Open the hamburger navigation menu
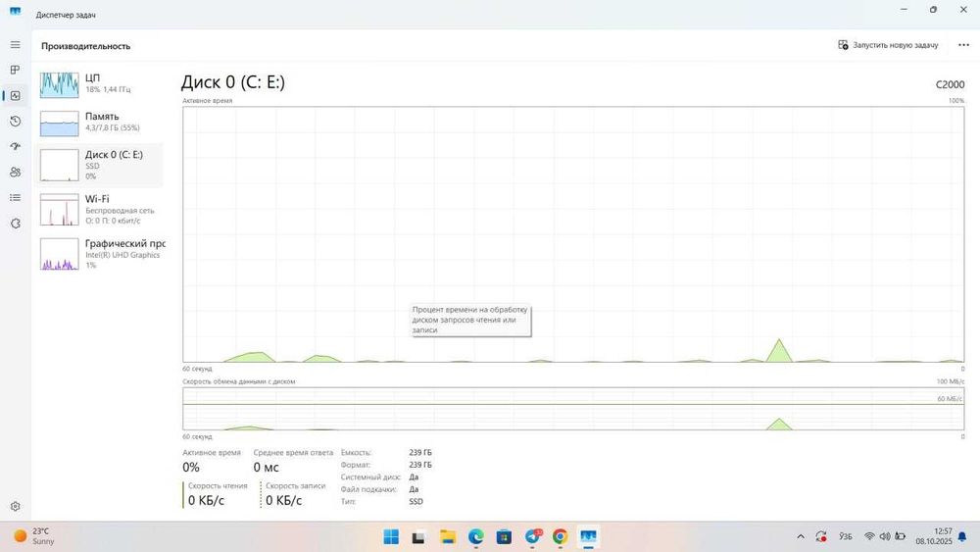Screen dimensions: 980x552 click(x=15, y=45)
